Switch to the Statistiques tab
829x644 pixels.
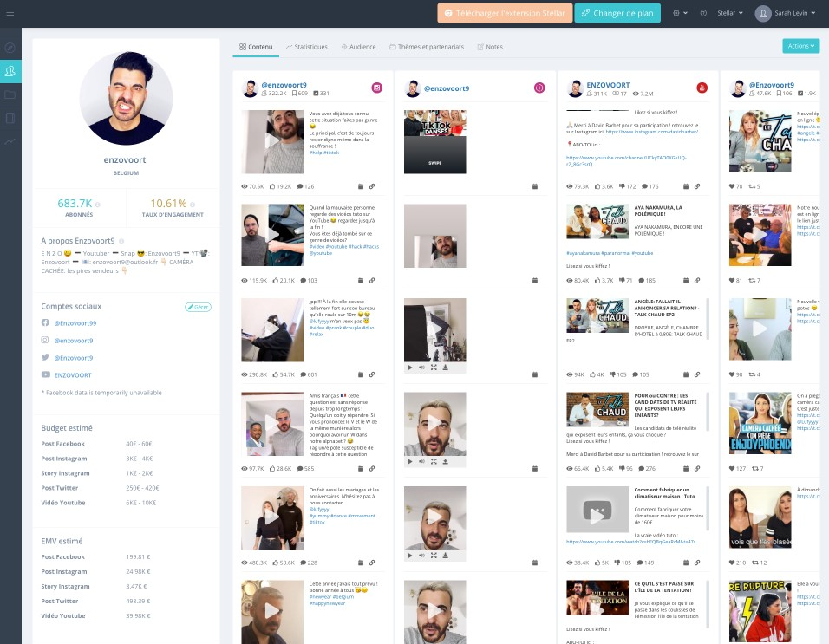click(x=307, y=47)
